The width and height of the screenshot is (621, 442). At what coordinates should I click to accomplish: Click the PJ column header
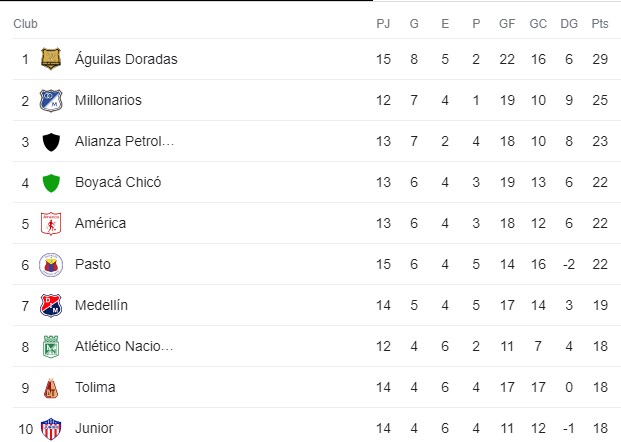pos(383,24)
